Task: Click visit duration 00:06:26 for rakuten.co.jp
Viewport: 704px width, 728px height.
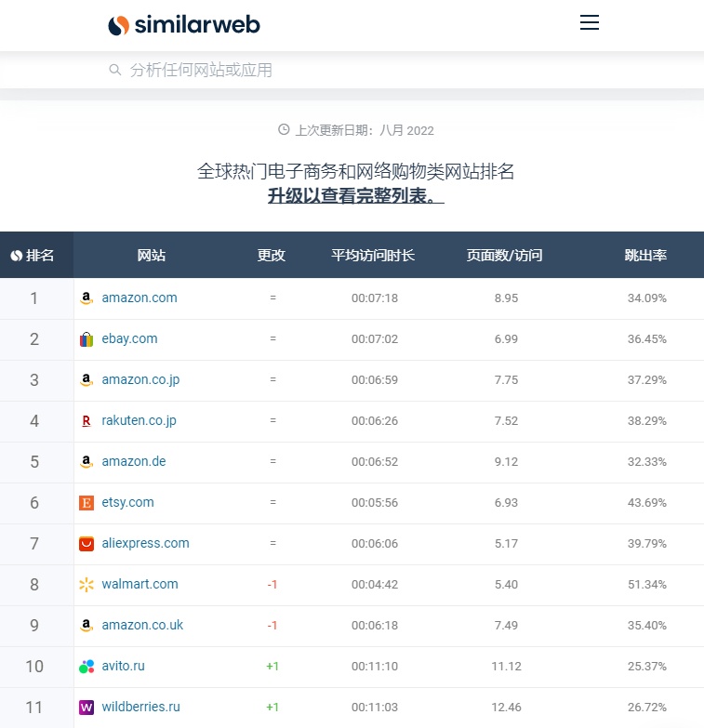Action: 375,420
